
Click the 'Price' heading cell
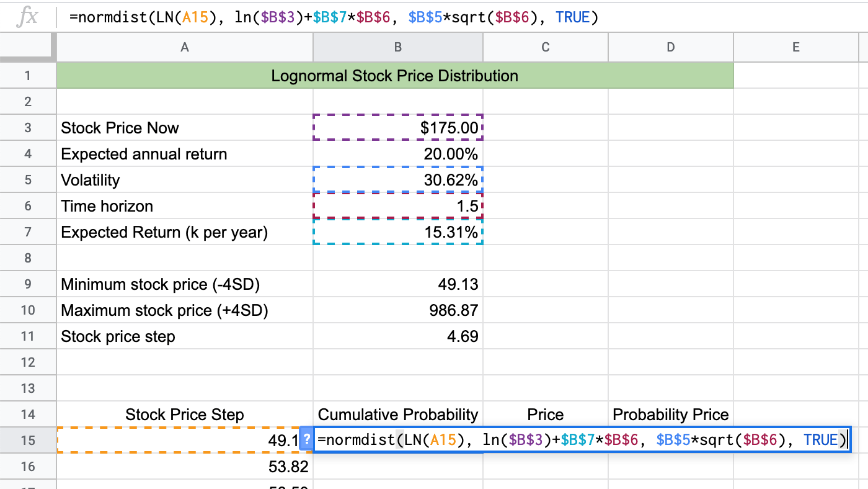546,415
